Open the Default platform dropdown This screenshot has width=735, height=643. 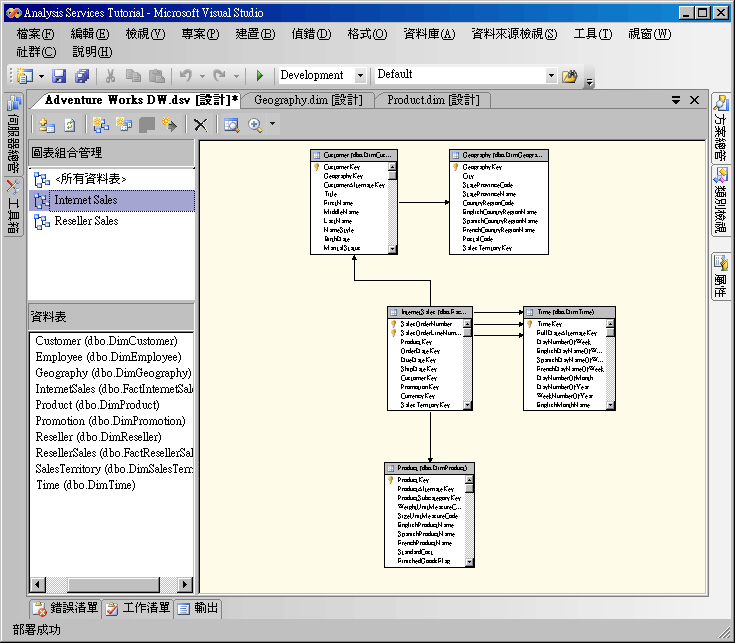click(551, 75)
